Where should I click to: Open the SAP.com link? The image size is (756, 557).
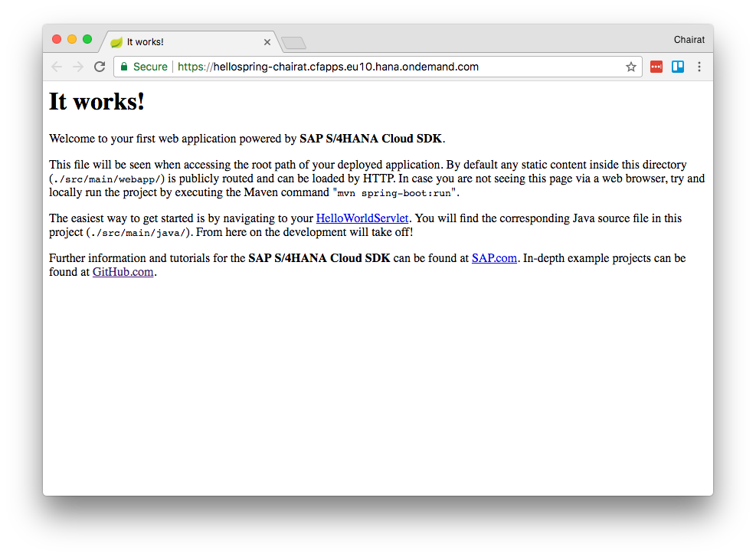(494, 258)
